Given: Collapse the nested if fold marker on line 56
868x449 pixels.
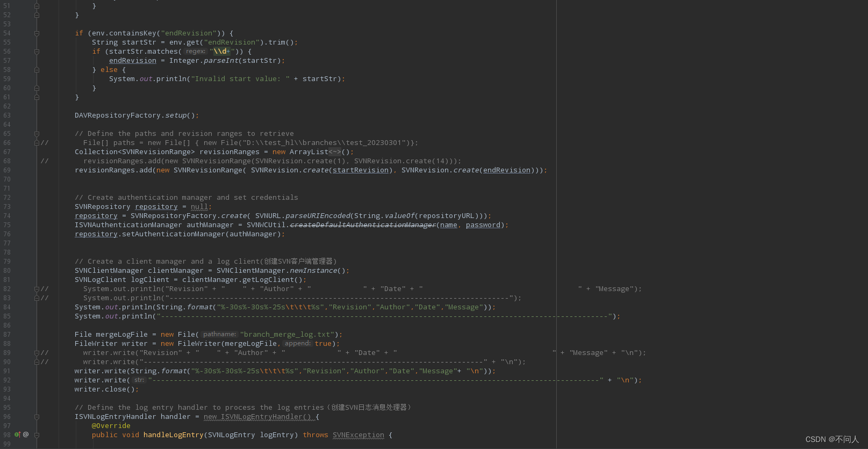Looking at the screenshot, I should 37,52.
